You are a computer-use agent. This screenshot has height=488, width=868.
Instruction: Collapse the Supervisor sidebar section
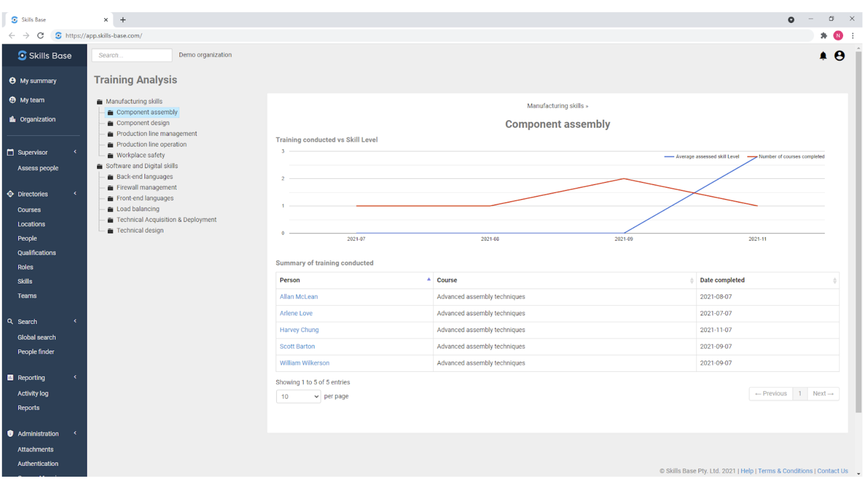tap(75, 152)
